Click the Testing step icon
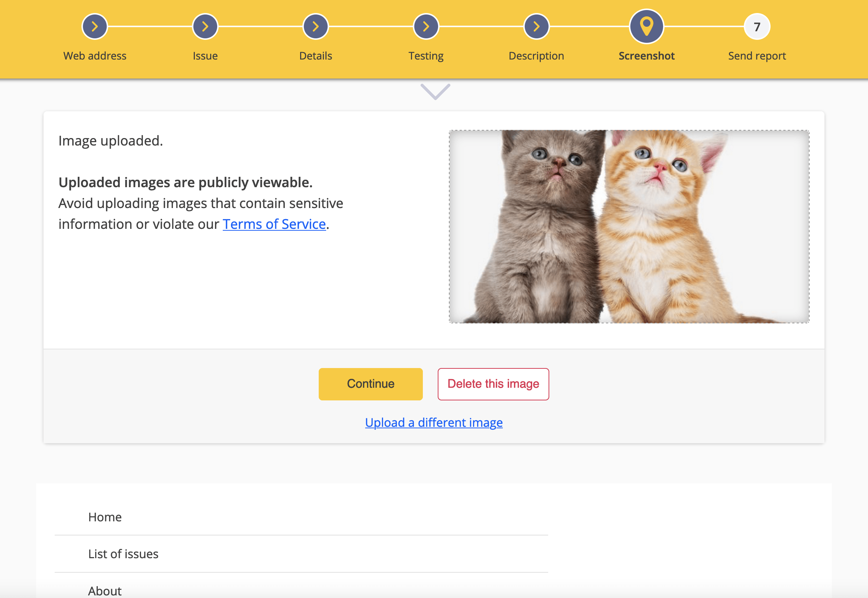868x598 pixels. [425, 26]
